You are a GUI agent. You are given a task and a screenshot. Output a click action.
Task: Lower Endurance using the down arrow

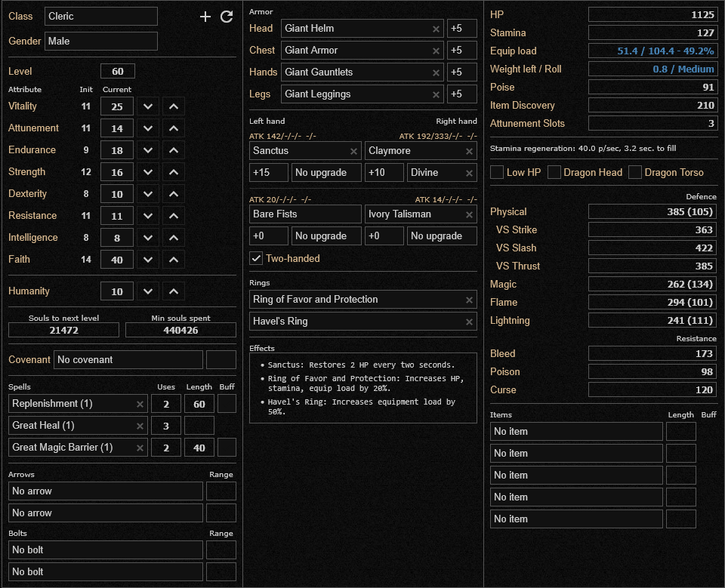(148, 149)
